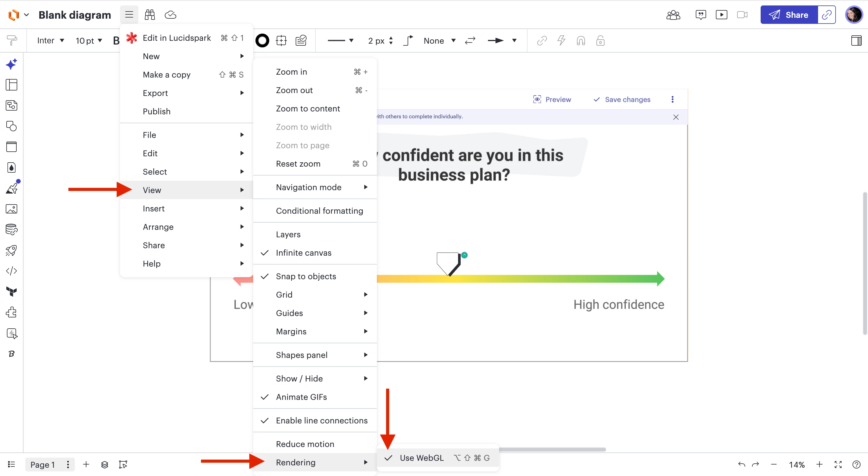Click the image insert icon in sidebar
The height and width of the screenshot is (476, 868).
pos(11,209)
